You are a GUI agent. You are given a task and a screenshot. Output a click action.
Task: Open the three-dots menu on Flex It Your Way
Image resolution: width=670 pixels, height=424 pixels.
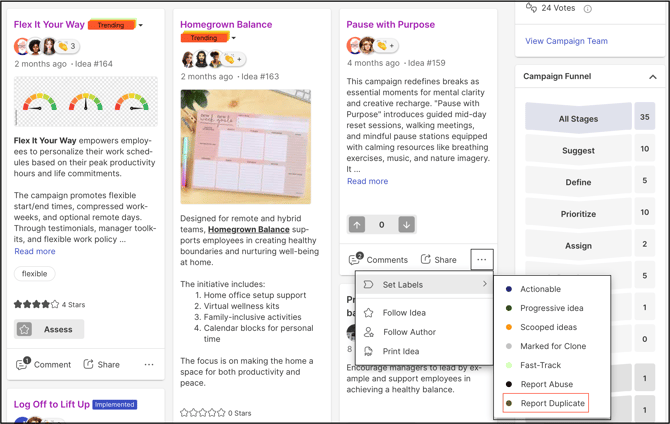149,365
